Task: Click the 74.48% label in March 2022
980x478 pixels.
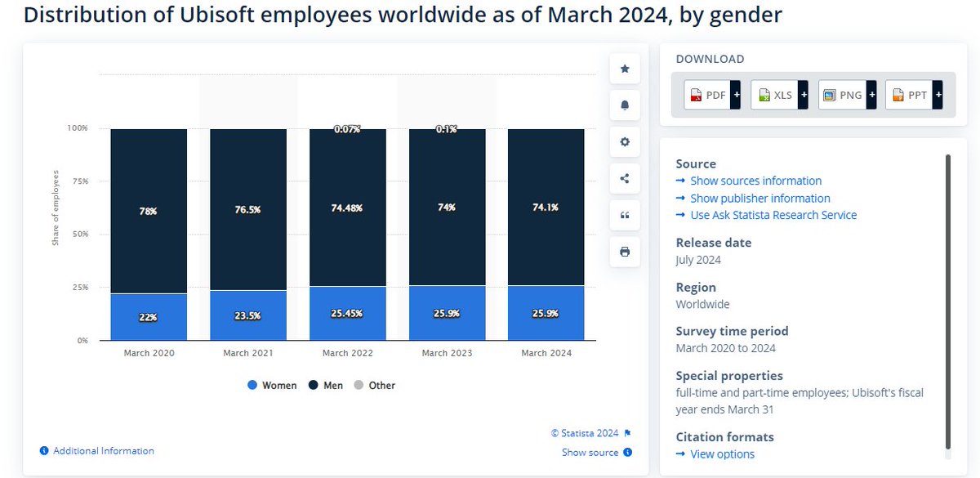Action: point(348,208)
